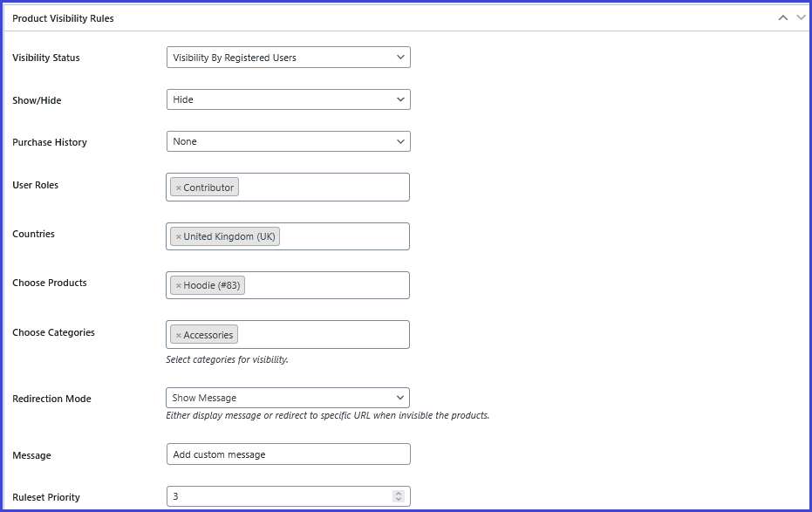Click the Contributor tag label
The width and height of the screenshot is (812, 512).
point(208,188)
